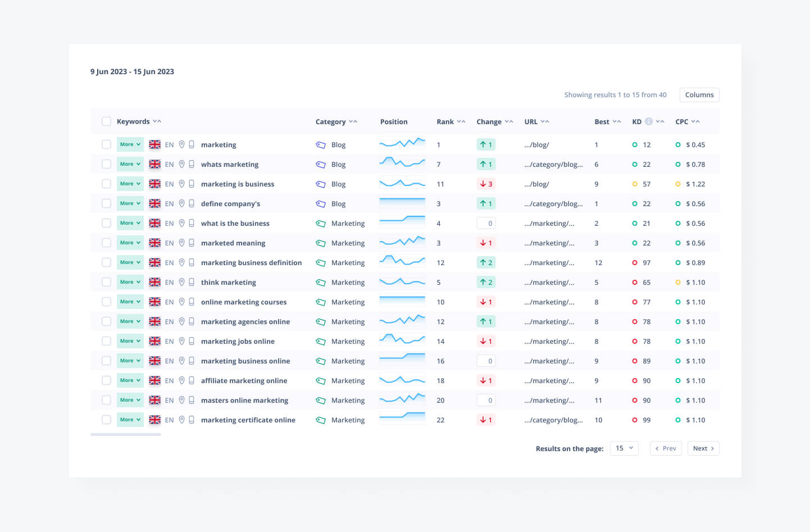Click the Rank column sort arrows
The width and height of the screenshot is (810, 532).
[461, 121]
